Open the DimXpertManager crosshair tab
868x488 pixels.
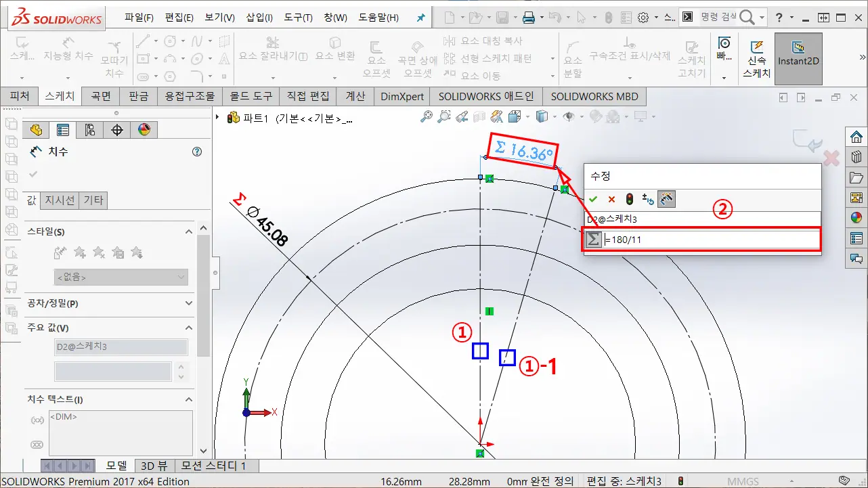click(x=117, y=130)
